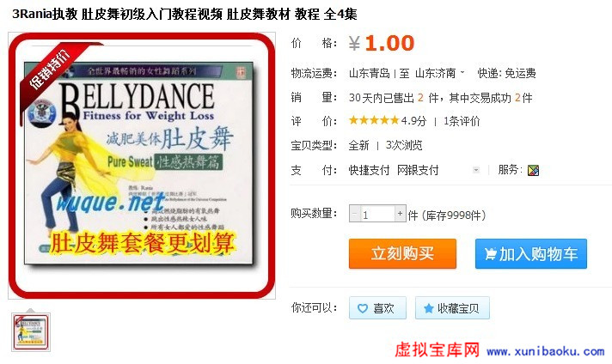This screenshot has height=364, width=612.
Task: Click the heart icon on 喜欢
Action: (x=363, y=307)
